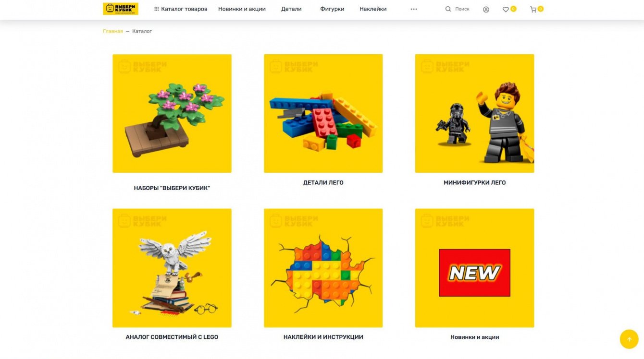Viewport: 644px width, 359px height.
Task: Open the Новинки и акции menu item
Action: pos(242,9)
